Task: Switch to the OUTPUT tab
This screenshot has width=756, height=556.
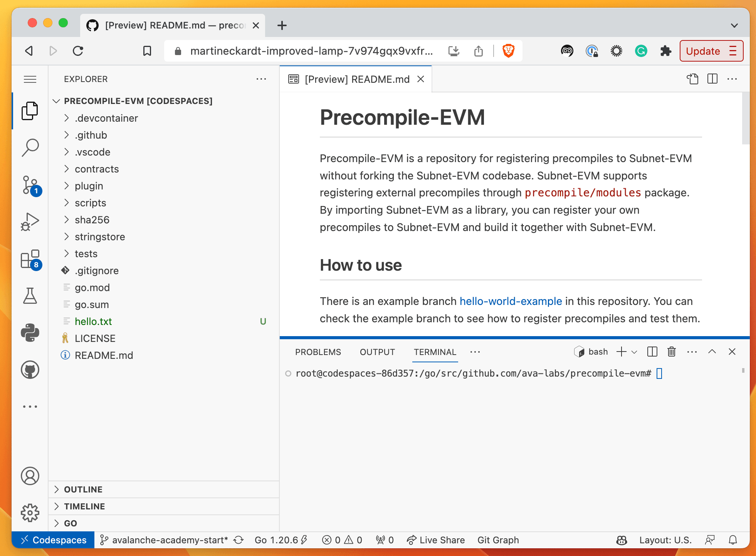Action: 377,352
